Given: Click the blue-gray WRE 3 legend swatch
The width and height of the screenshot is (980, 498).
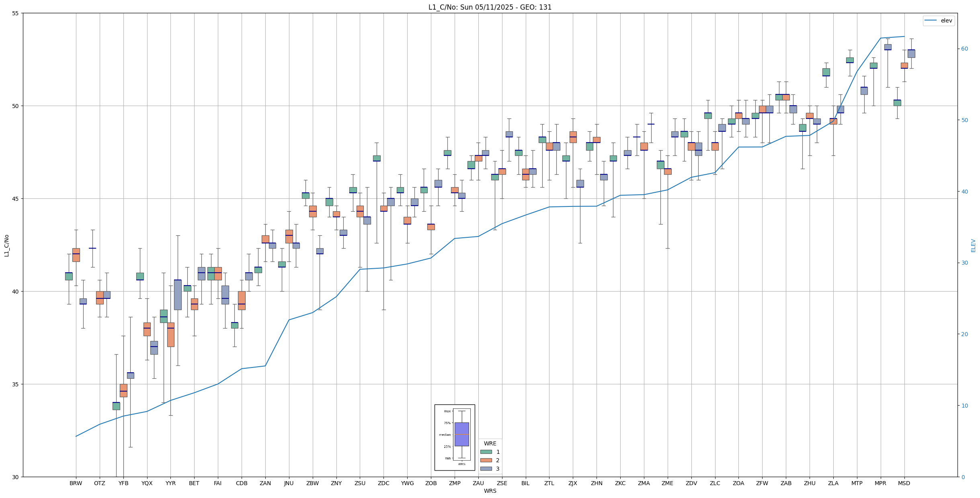Looking at the screenshot, I should pyautogui.click(x=486, y=469).
